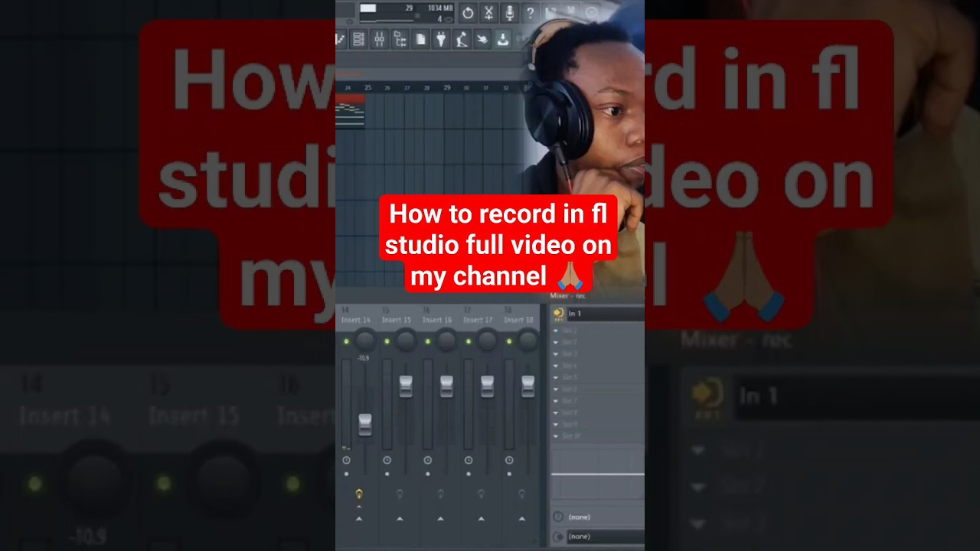Click the Insert 16 pan knob

(446, 340)
